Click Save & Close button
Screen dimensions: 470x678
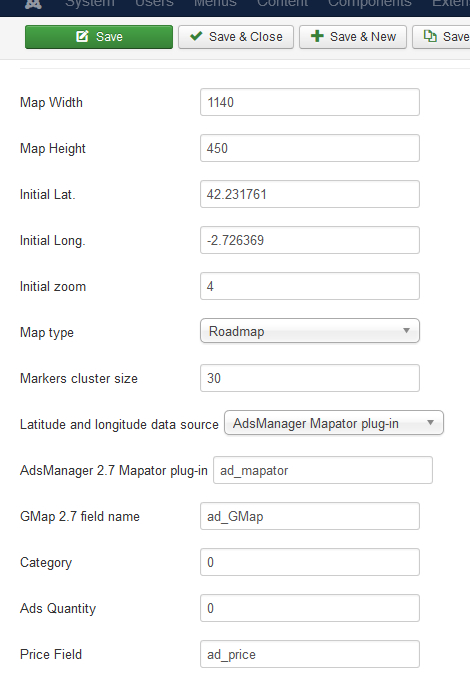tap(236, 37)
